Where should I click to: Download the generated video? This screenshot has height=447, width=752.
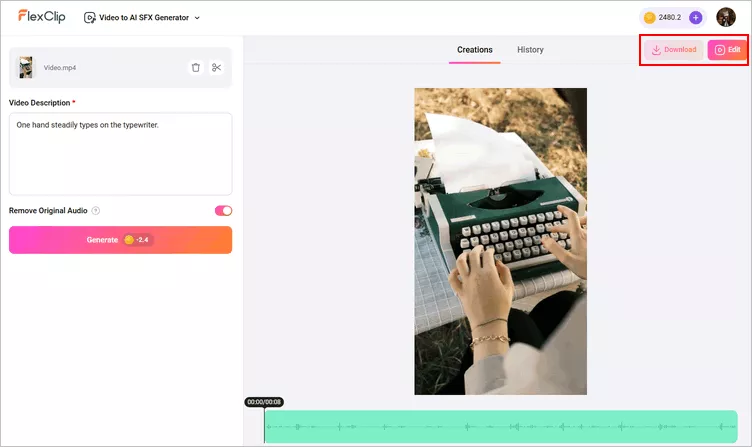(674, 50)
